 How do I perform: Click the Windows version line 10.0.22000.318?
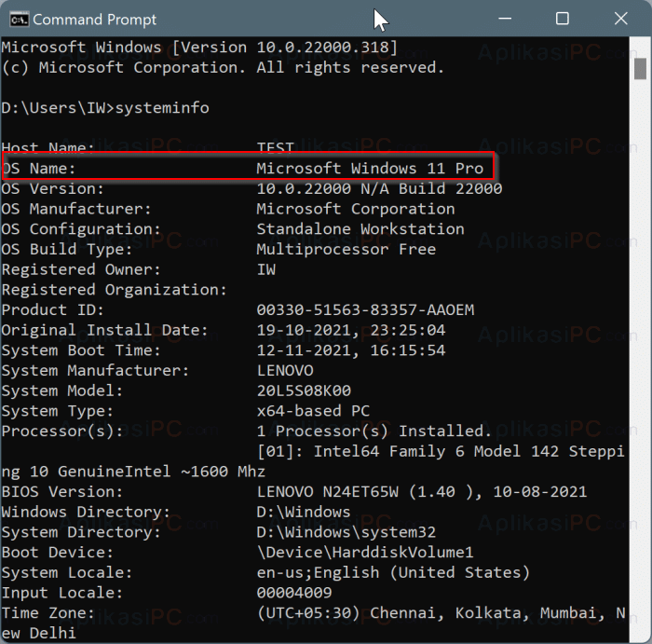coord(199,48)
